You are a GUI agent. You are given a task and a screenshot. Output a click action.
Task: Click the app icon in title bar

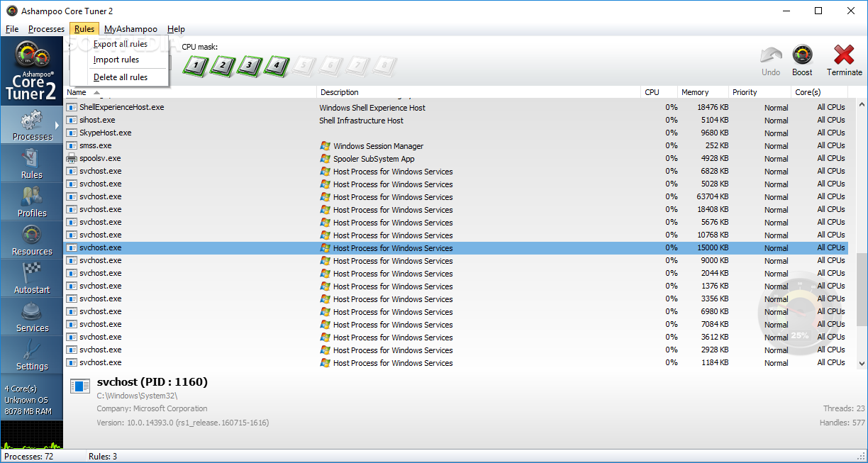[12, 11]
